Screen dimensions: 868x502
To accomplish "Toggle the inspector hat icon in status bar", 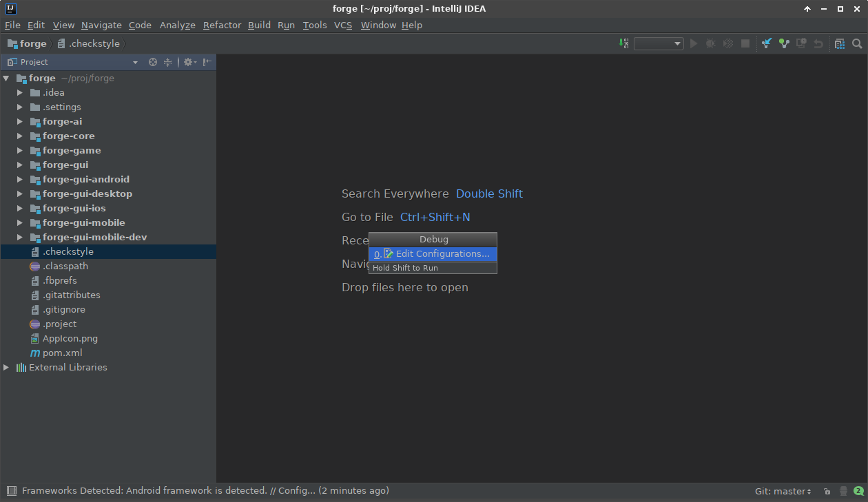I will [843, 491].
